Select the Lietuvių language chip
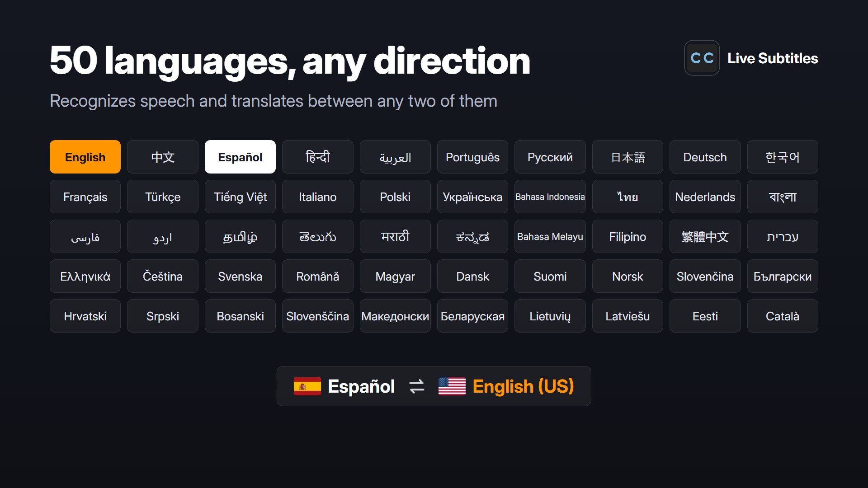Image resolution: width=868 pixels, height=488 pixels. [x=550, y=316]
